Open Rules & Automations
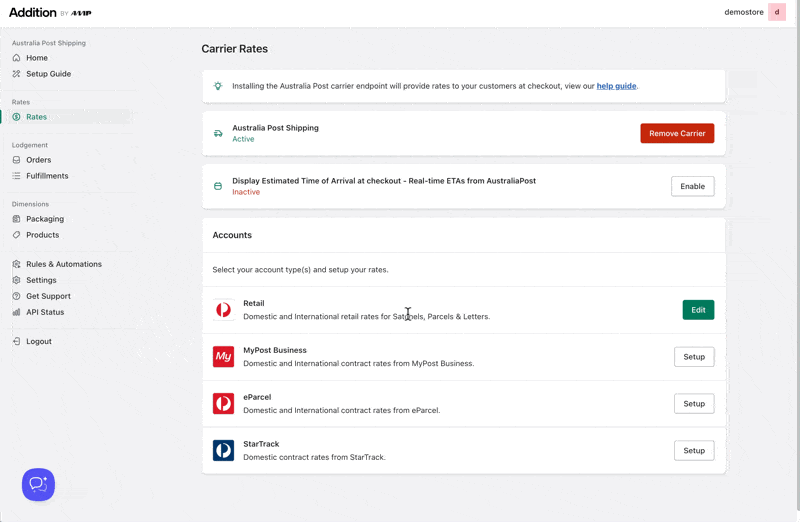This screenshot has height=522, width=800. click(x=64, y=264)
